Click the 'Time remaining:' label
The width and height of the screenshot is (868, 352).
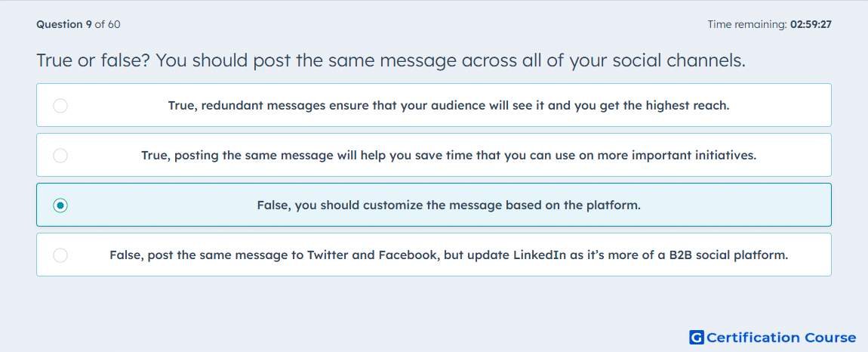click(x=746, y=24)
